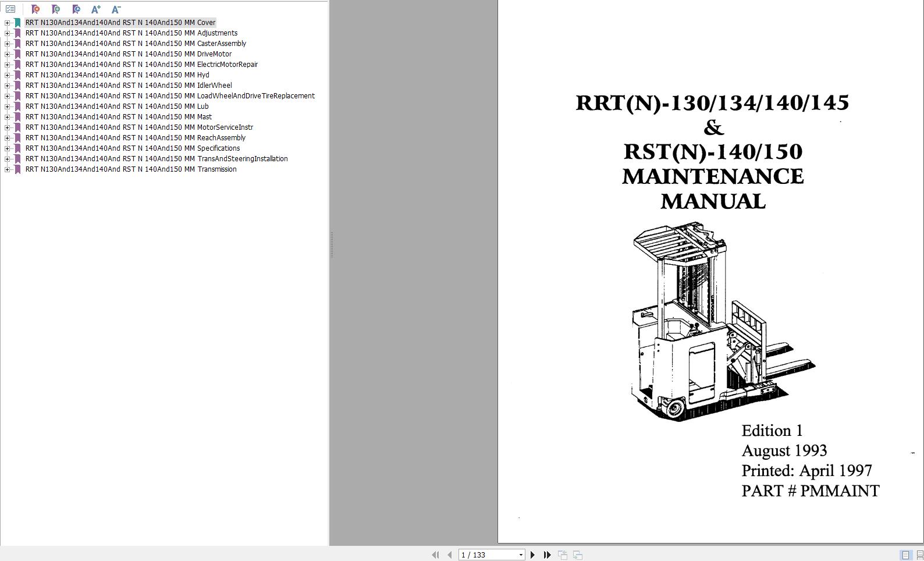The height and width of the screenshot is (561, 924).
Task: Click the add bookmark icon
Action: pos(56,9)
